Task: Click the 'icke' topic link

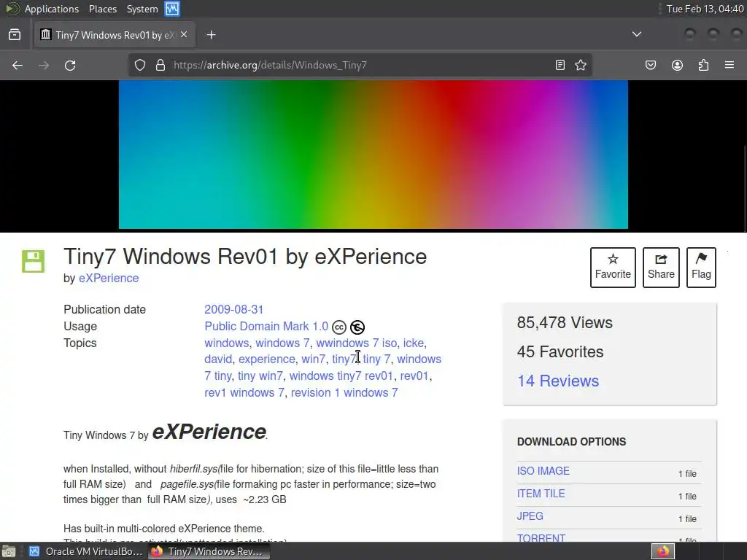Action: pyautogui.click(x=413, y=343)
